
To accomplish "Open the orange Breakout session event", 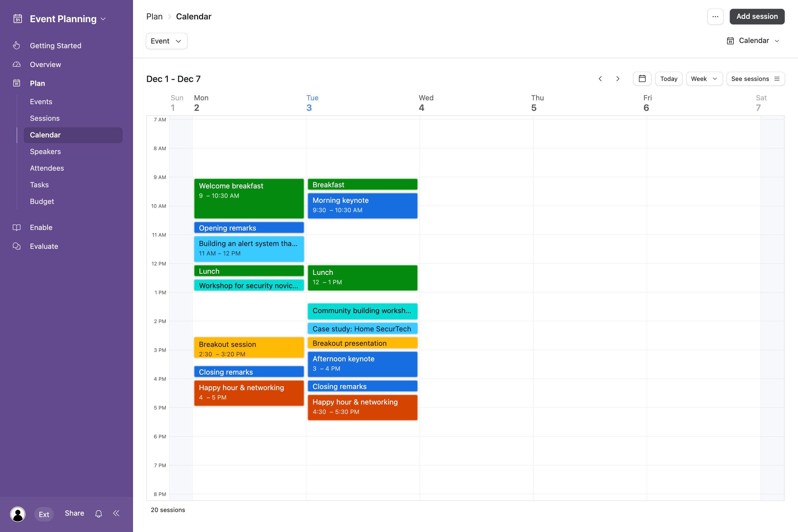I will point(249,348).
